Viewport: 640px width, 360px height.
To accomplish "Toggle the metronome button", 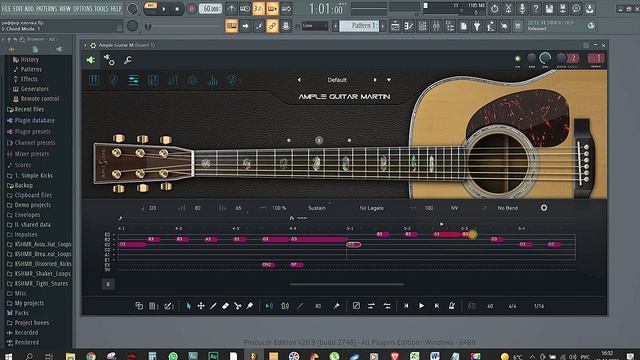I will pyautogui.click(x=231, y=9).
